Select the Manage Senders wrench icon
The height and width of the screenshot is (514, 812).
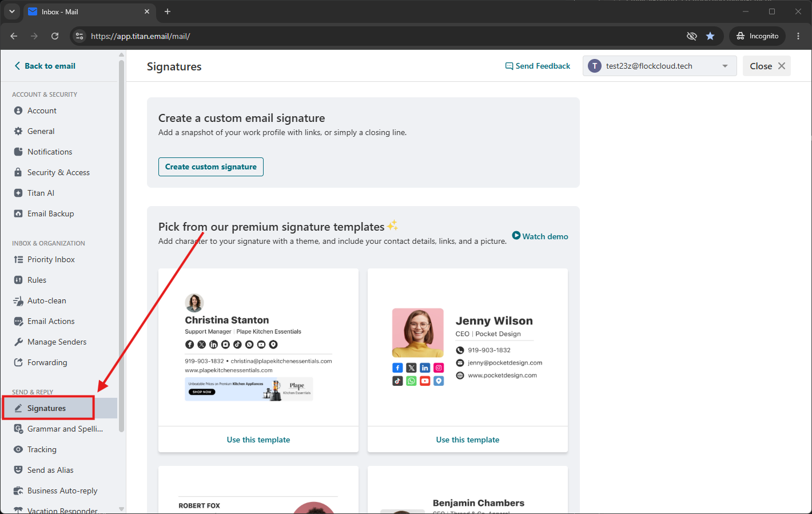18,342
